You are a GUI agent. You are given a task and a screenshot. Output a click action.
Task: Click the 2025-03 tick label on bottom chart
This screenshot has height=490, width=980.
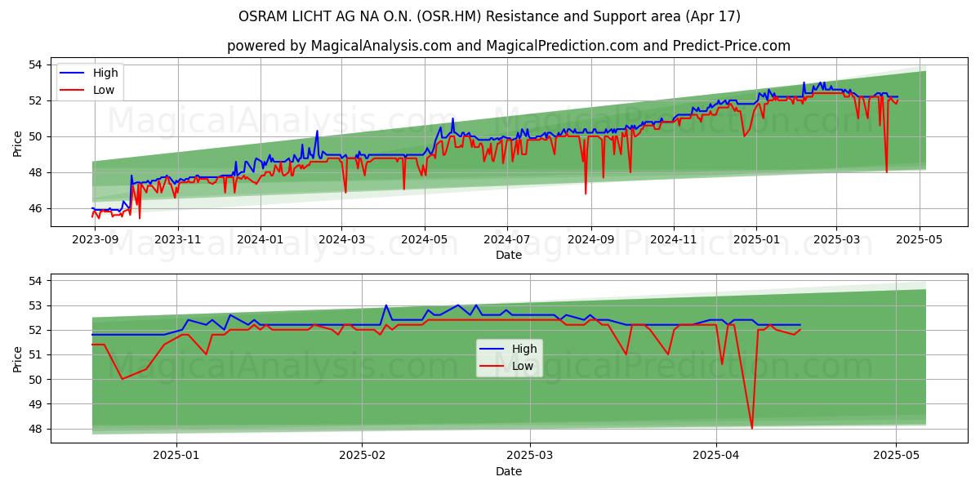(x=529, y=457)
